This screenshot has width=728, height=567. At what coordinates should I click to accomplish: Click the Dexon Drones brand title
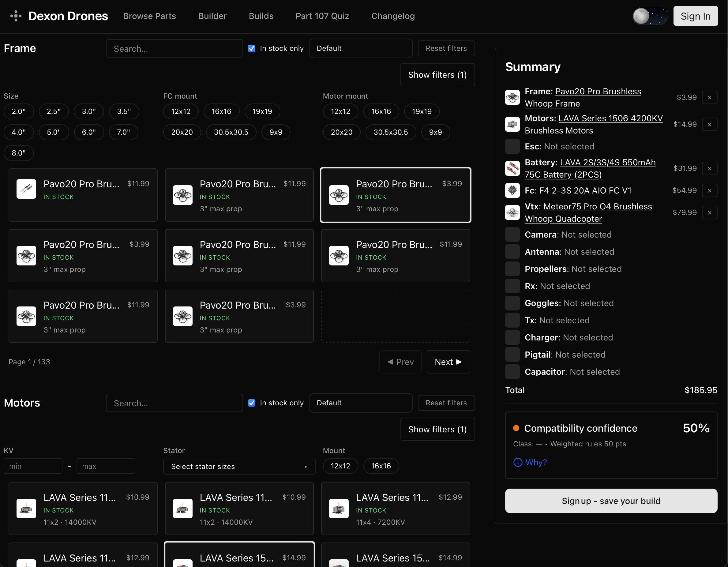[68, 16]
